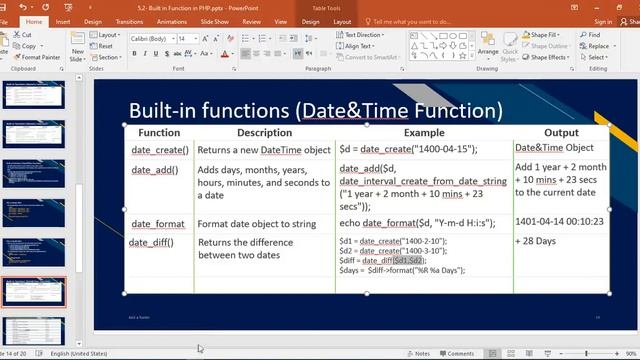Click the Sign in link

pos(603,22)
